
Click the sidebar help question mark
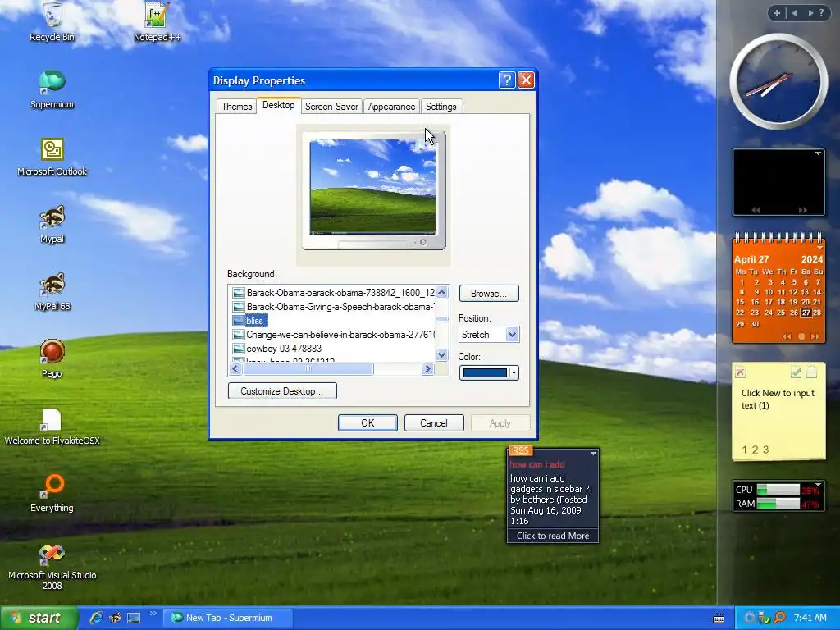[822, 13]
